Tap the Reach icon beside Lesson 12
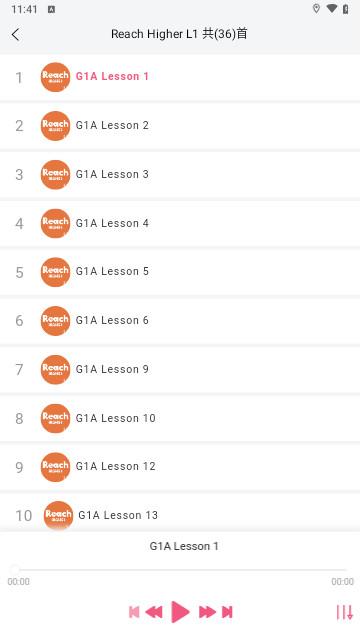Viewport: 360px width, 640px height. click(x=56, y=467)
